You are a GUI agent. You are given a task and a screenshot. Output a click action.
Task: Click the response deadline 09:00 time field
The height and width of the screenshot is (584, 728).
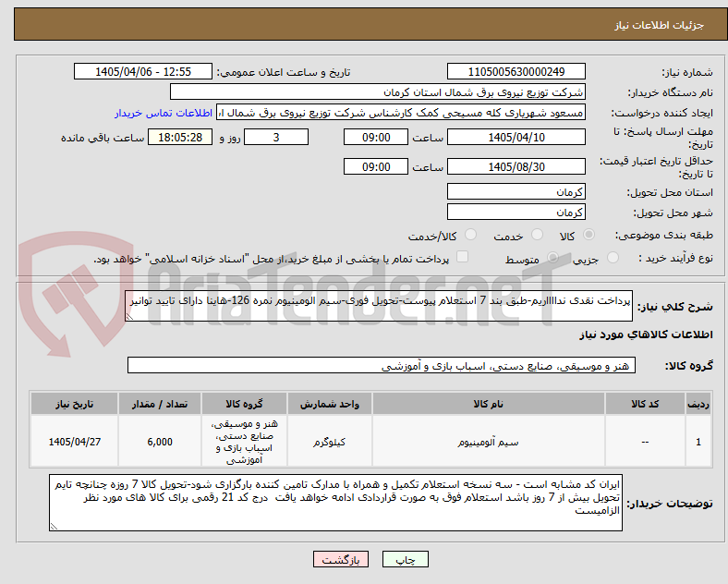376,137
